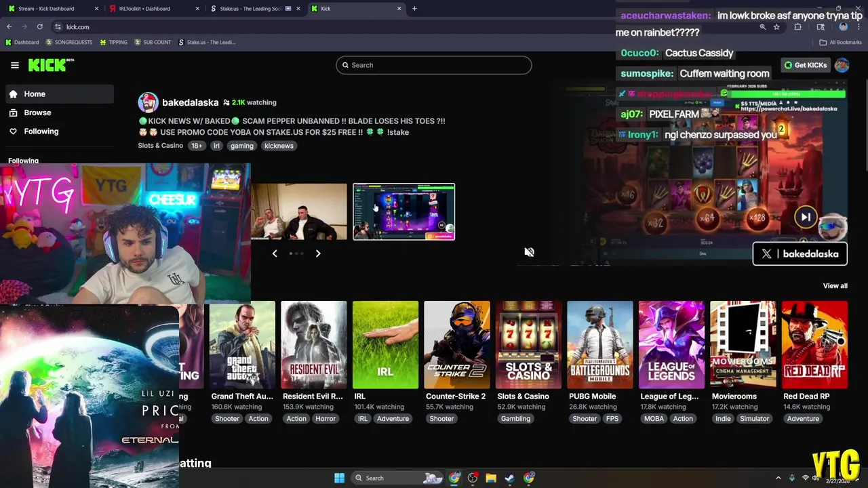Select the kicknews tag

[x=279, y=146]
